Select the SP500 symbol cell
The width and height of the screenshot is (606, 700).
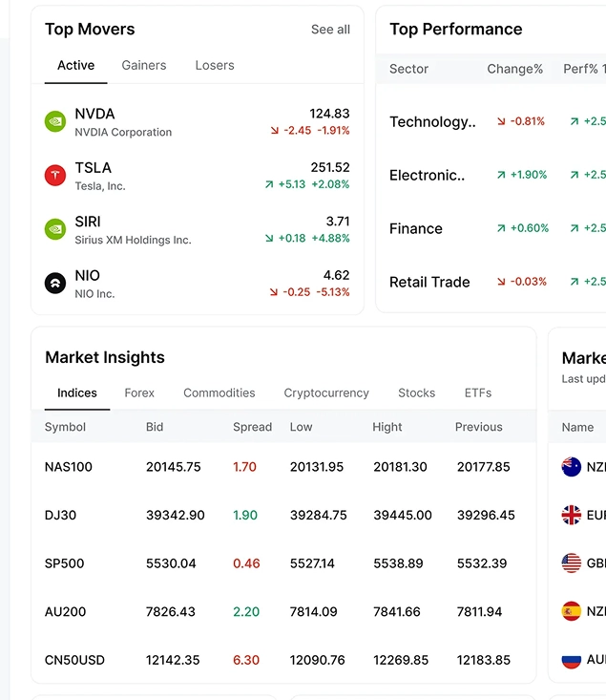tap(64, 563)
